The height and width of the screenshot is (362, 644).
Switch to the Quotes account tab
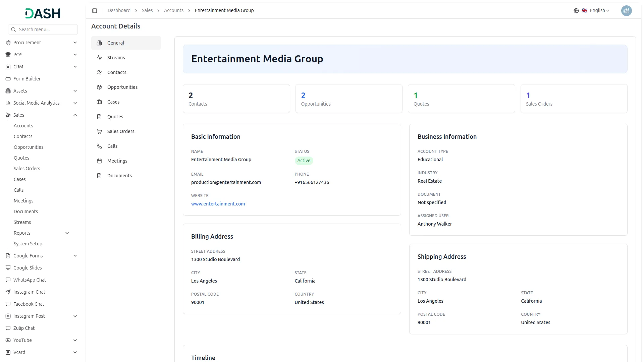tap(115, 117)
